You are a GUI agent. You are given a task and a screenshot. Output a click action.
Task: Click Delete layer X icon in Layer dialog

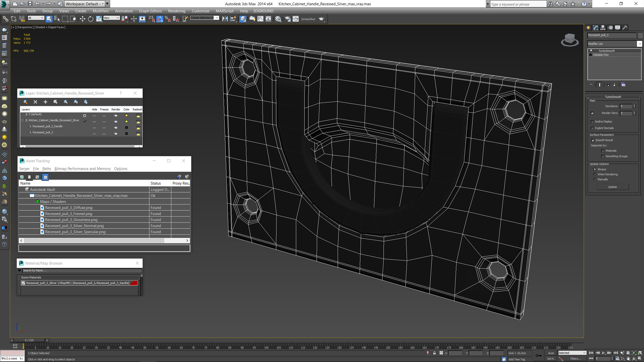pos(35,102)
